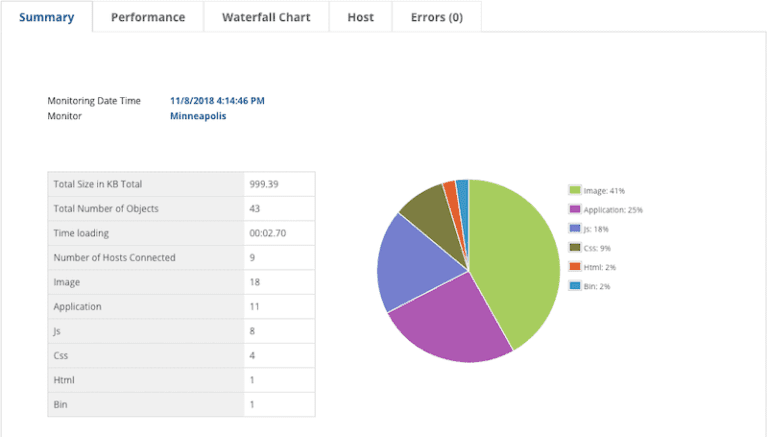Click the orange Html legend swatch
Viewport: 768px width, 437px height.
[575, 266]
